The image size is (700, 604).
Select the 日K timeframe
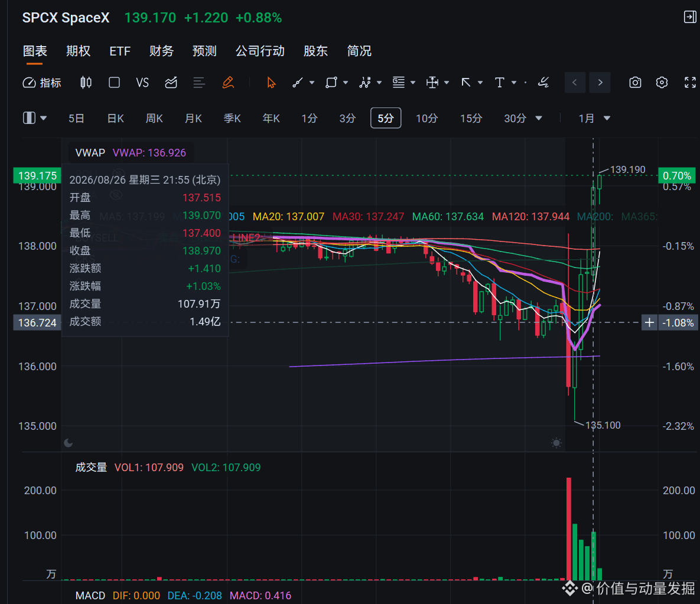[115, 118]
